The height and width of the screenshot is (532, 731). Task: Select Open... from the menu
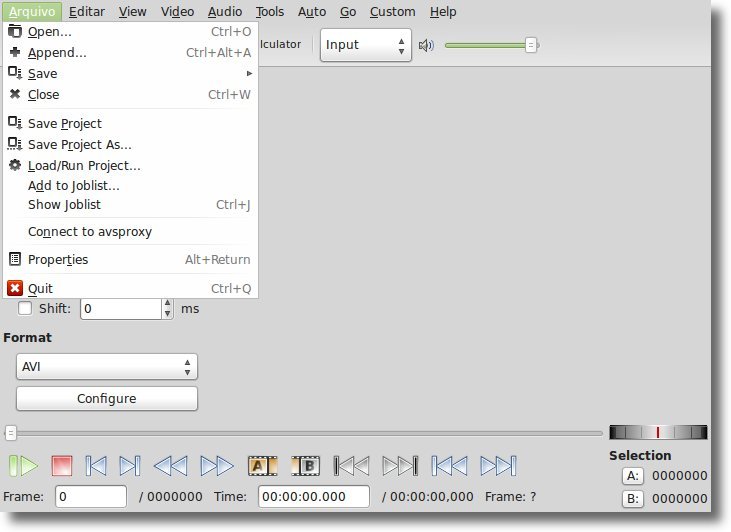131,31
